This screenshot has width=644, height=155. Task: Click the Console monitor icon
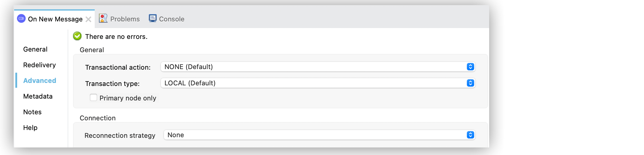click(x=153, y=19)
